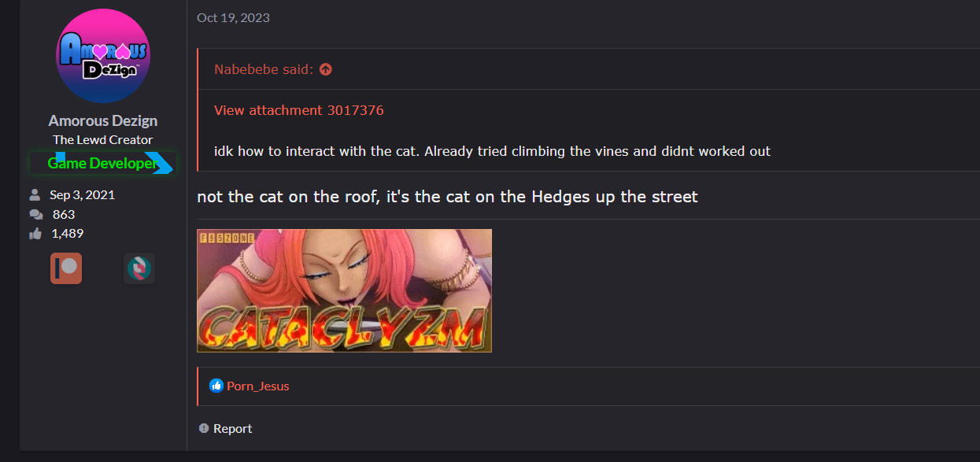Report this post via Report link

tap(233, 428)
